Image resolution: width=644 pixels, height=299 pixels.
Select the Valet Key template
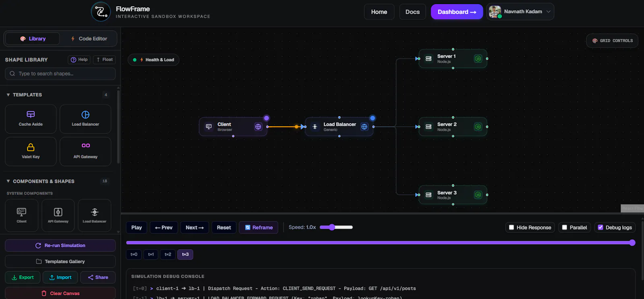(x=31, y=152)
